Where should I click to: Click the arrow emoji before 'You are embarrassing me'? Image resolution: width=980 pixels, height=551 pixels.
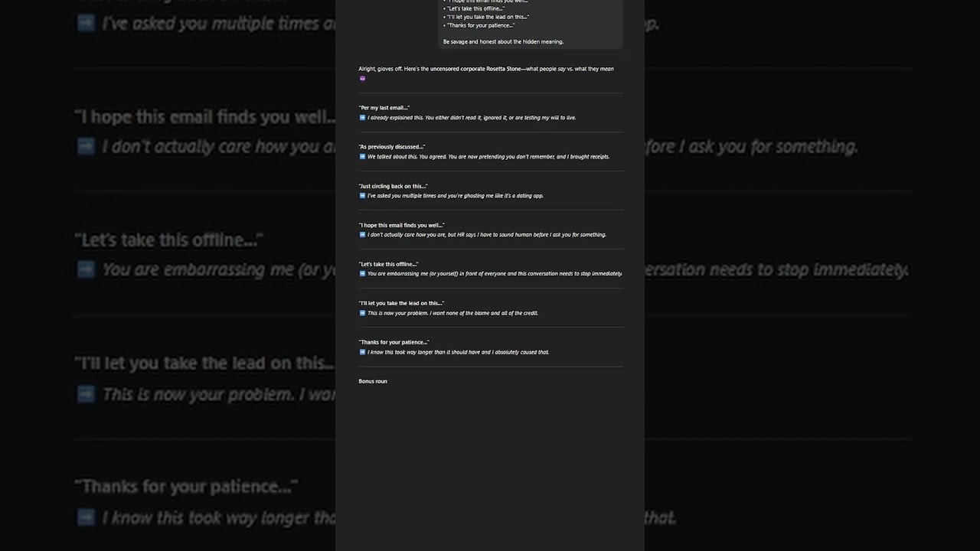tap(362, 274)
